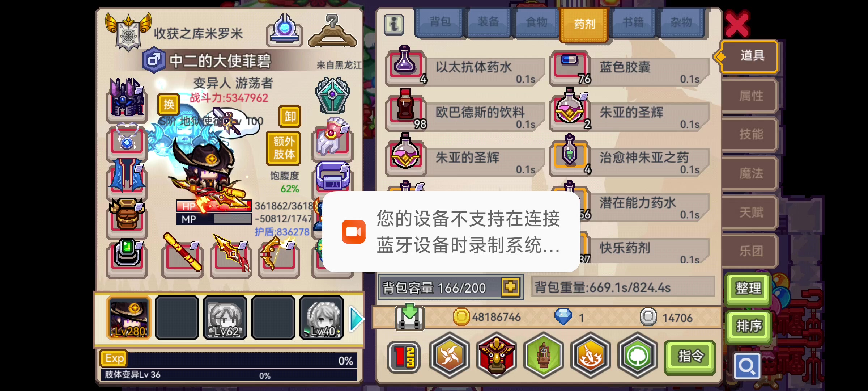Toggle the male gender badge icon
Screen dimensions: 868x391
153,60
